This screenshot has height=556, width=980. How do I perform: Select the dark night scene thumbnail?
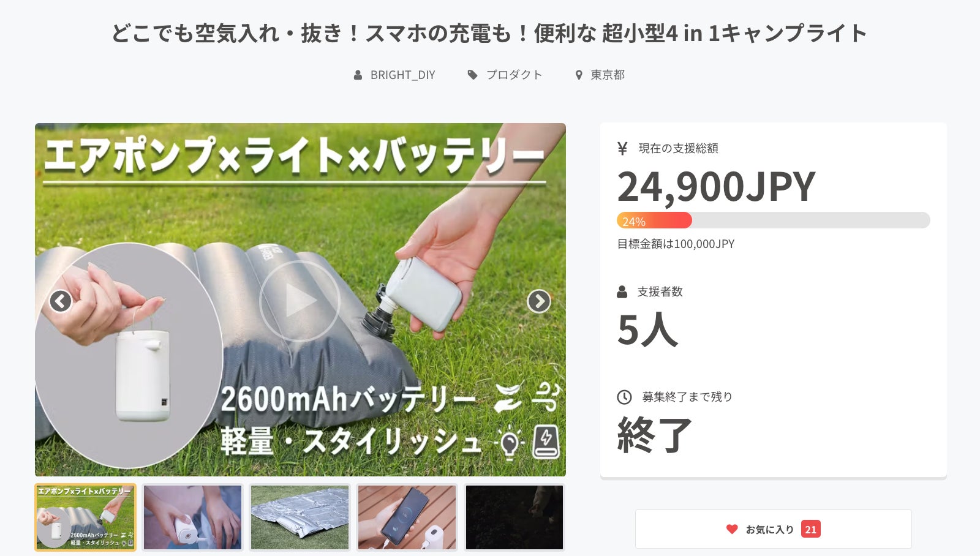tap(514, 517)
